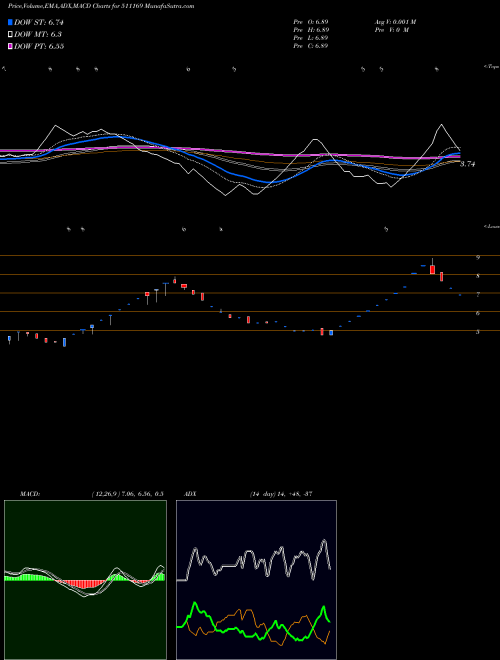Viewport: 500px width, 660px height.
Task: Click the magenta DOW PT legend square
Action: (10, 46)
